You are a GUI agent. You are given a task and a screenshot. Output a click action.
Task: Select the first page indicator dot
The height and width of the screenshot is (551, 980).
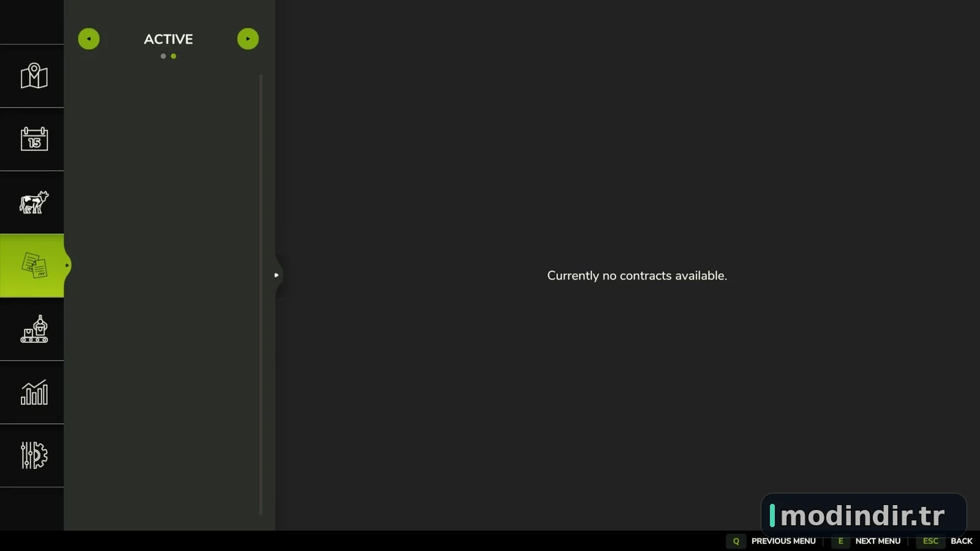163,56
